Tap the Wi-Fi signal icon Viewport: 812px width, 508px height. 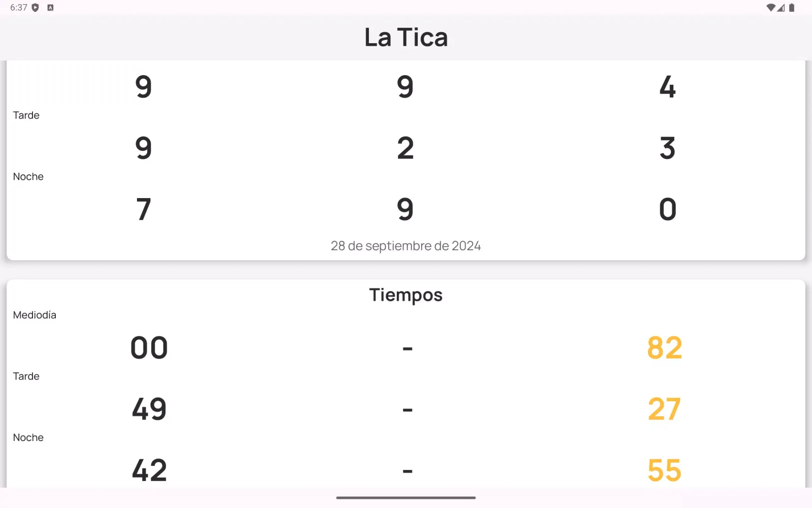(x=771, y=8)
